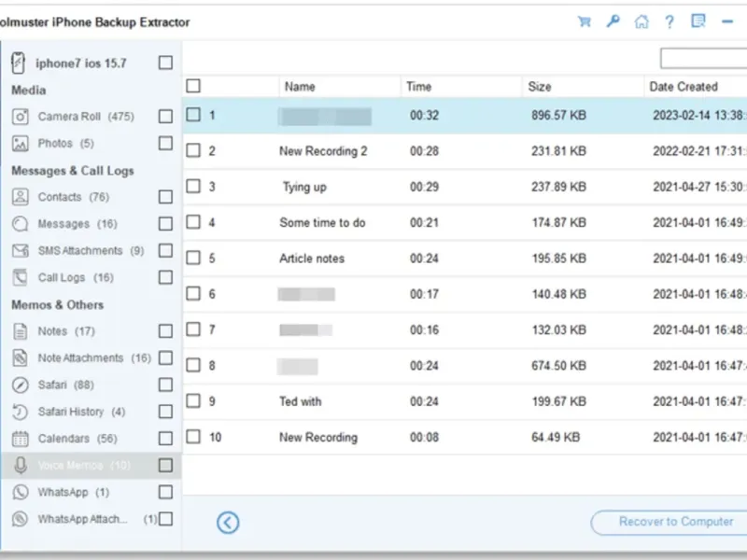Check row 10 New Recording checkbox
The height and width of the screenshot is (560, 747).
193,437
